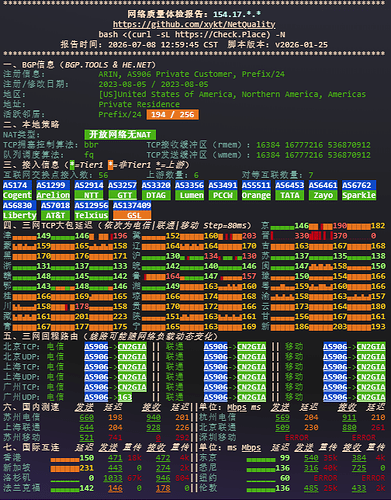Screen dimensions: 391x500
Task: Click the red 330 latency value
Action: point(301,236)
